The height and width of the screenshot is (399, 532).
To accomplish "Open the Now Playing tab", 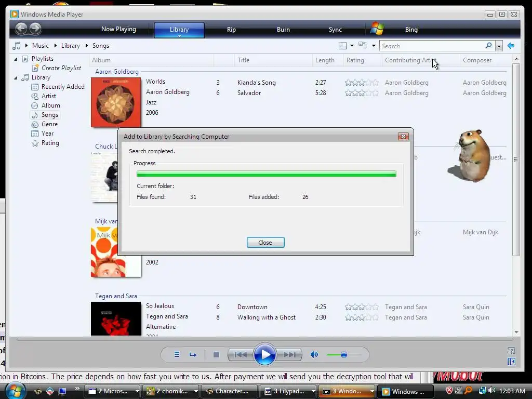I will coord(118,29).
